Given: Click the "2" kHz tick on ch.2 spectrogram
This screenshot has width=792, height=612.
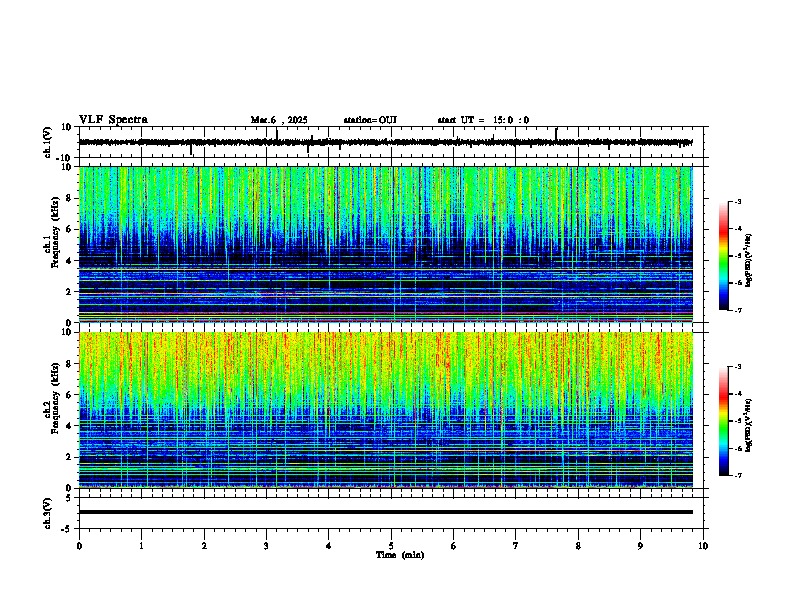Looking at the screenshot, I should (x=70, y=457).
